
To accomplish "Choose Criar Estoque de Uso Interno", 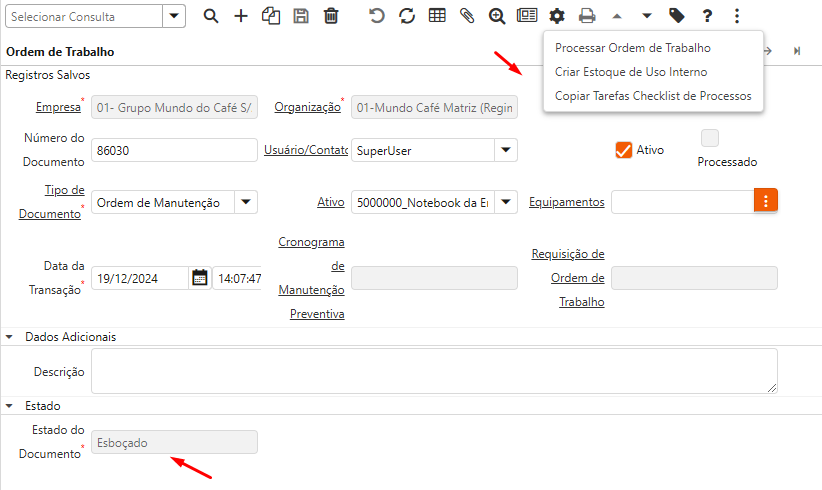I will 630,72.
